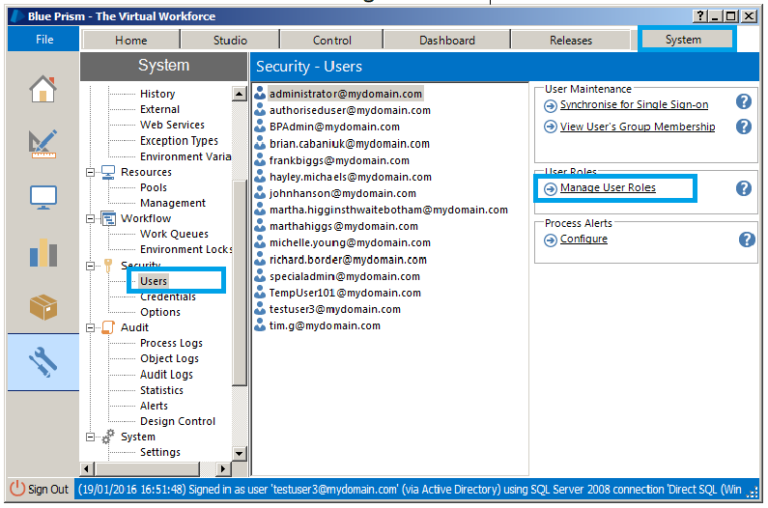
Task: Collapse the Workflow tree node
Action: pyautogui.click(x=90, y=218)
